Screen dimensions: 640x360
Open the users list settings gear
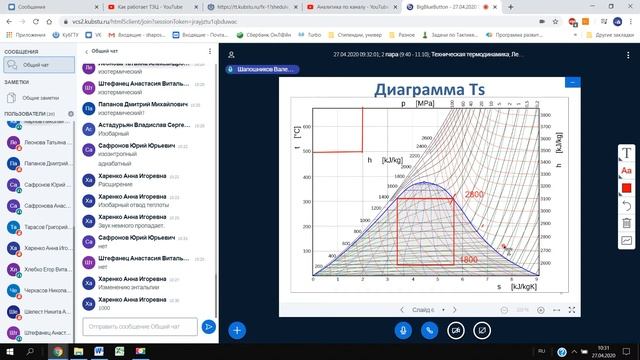(x=71, y=114)
